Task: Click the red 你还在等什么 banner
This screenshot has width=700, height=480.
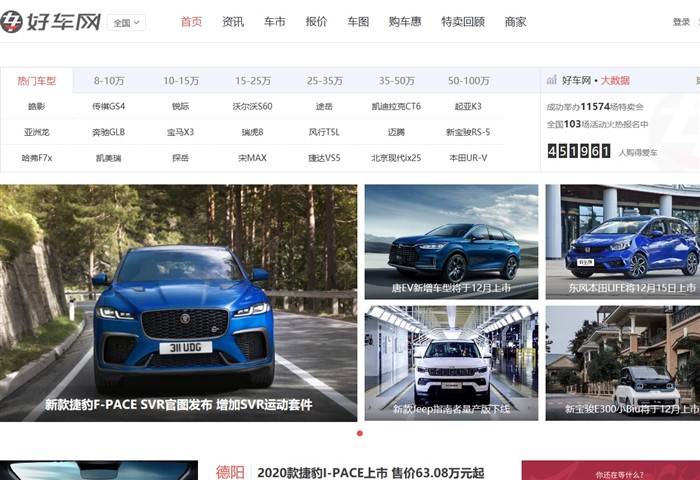Action: (611, 471)
